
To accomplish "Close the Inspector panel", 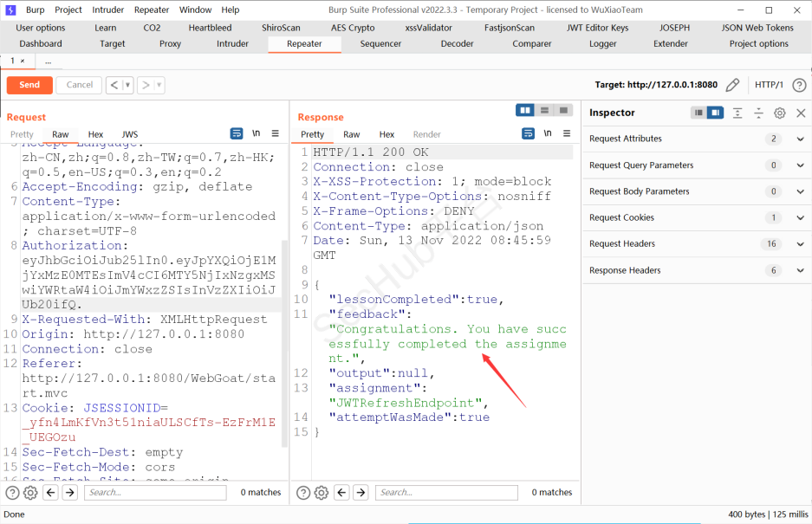I will tap(800, 113).
